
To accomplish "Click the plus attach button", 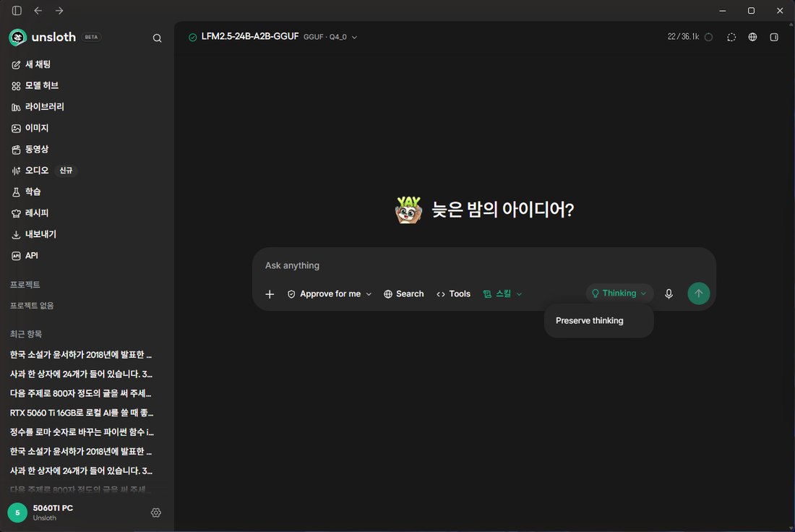I will (270, 294).
